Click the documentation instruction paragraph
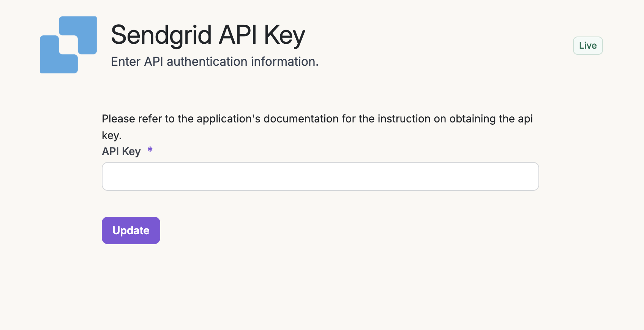The image size is (644, 330). pos(317,127)
